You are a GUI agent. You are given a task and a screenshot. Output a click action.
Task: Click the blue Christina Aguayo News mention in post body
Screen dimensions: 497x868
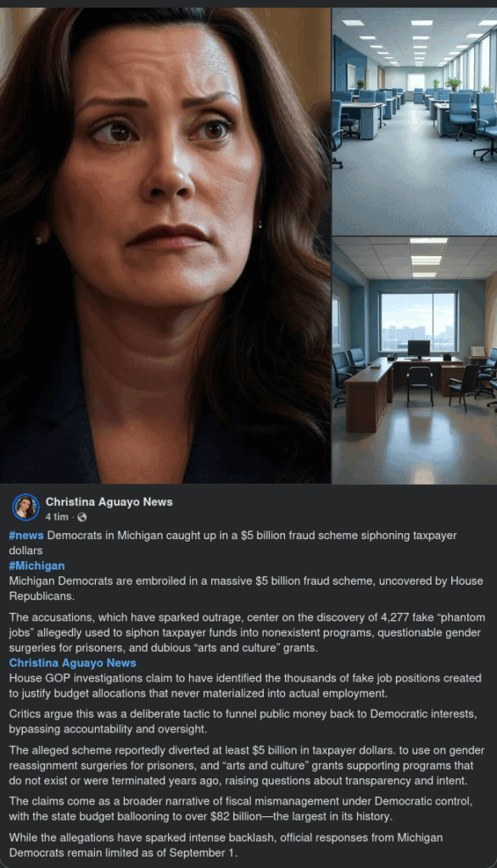coord(73,663)
